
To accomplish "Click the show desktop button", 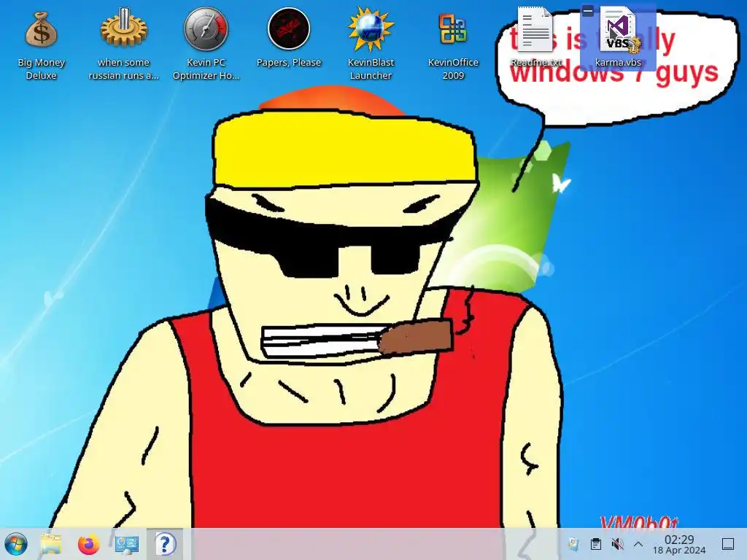I will click(728, 544).
